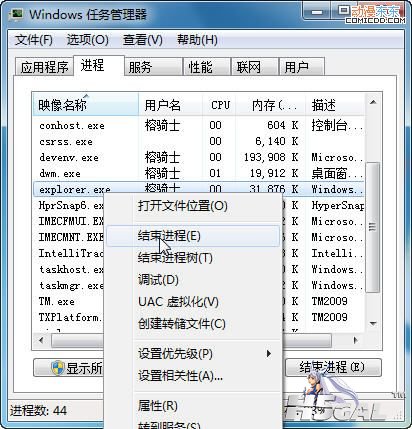Select the devenv.exe process row

[199, 157]
